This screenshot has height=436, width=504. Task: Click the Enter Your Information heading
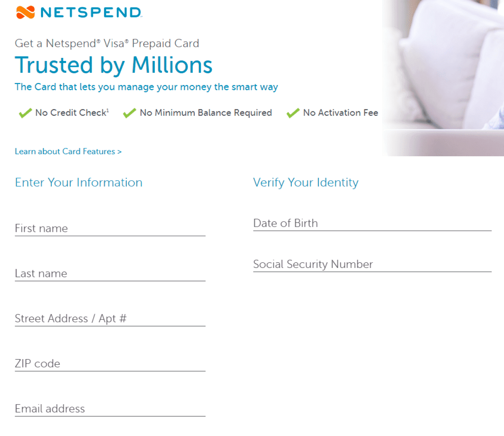coord(78,182)
